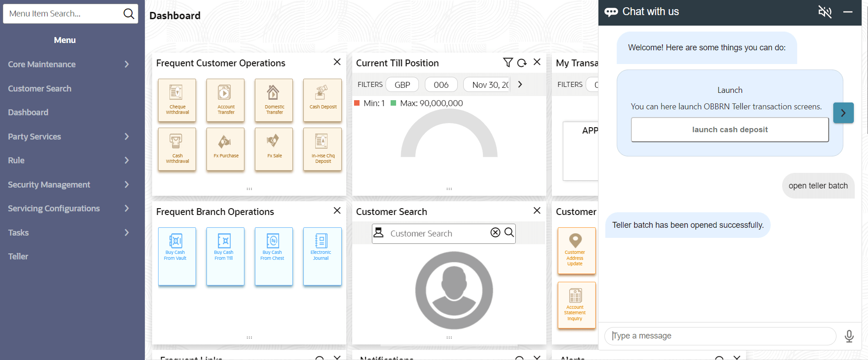Click the Type a message field

(720, 336)
